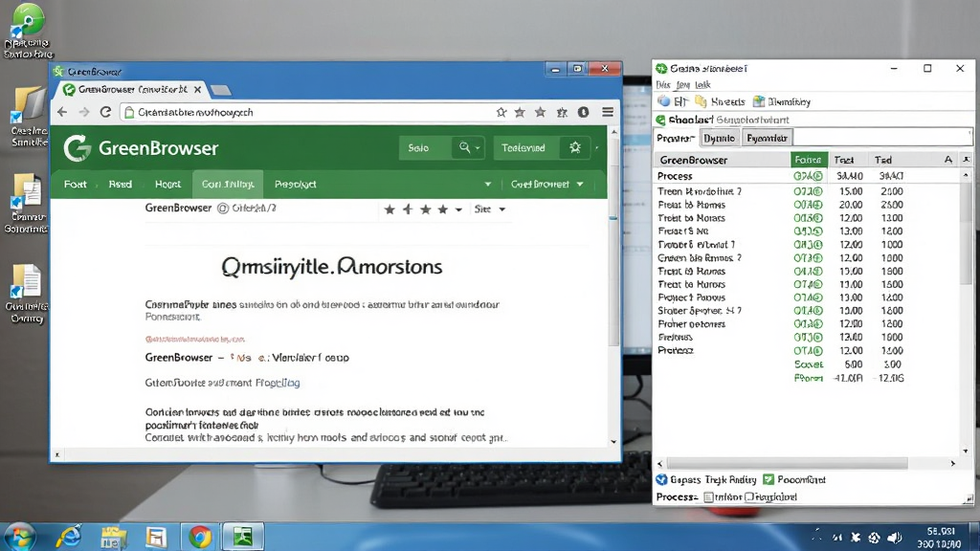
Task: Click the A column header in table
Action: [947, 160]
